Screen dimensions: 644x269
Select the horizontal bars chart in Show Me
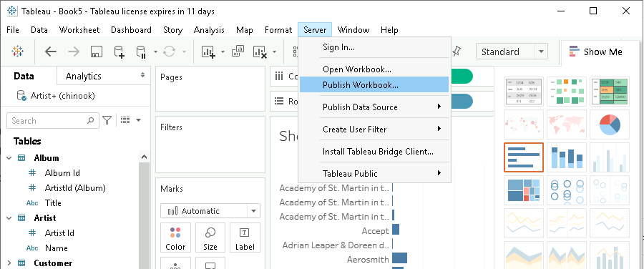coord(524,157)
